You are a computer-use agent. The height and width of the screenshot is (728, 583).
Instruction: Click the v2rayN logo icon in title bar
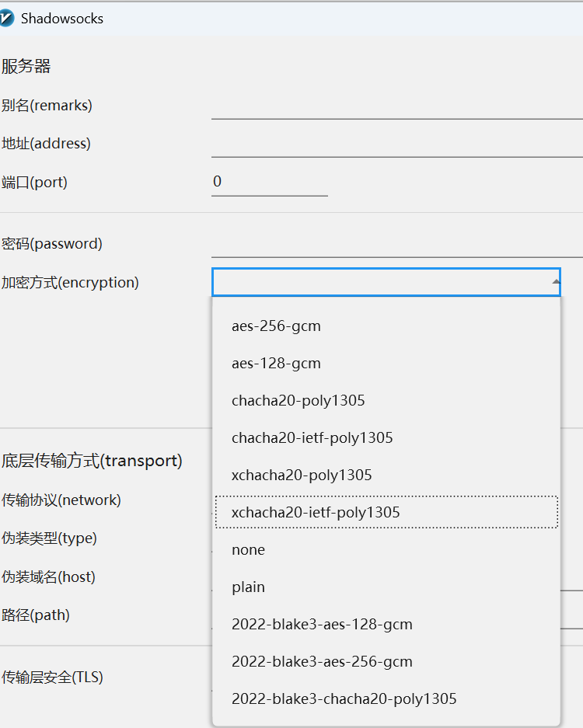(x=6, y=19)
